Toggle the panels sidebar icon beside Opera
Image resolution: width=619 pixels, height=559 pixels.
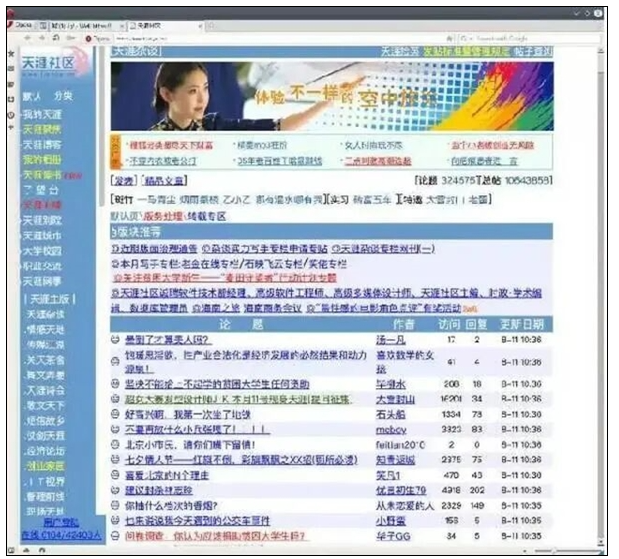(43, 26)
